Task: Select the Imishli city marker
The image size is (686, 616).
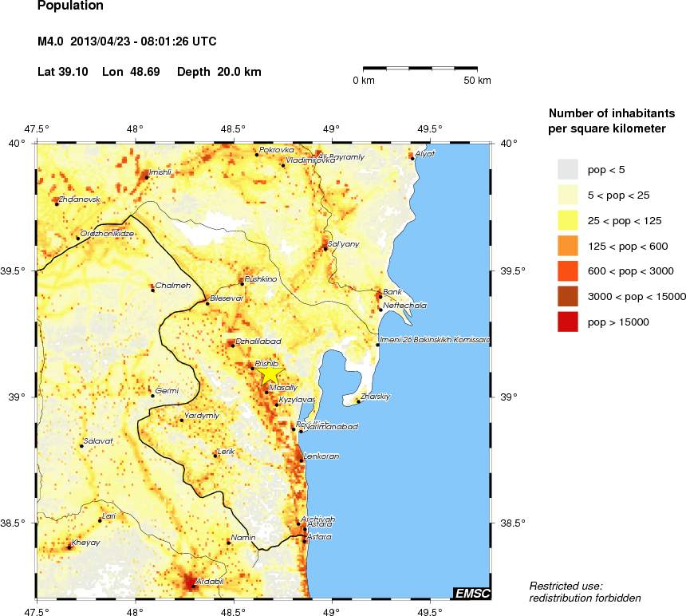Action: coord(147,177)
